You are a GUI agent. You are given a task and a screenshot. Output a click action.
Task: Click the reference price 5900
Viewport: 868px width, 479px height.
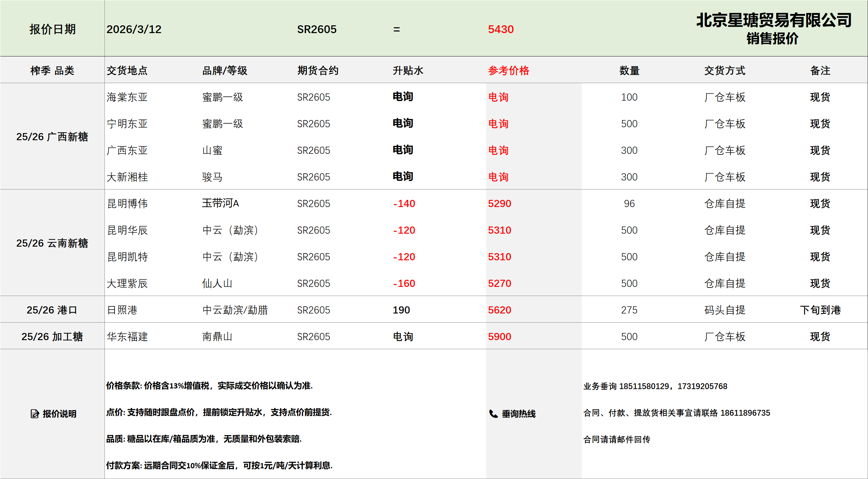click(x=499, y=337)
